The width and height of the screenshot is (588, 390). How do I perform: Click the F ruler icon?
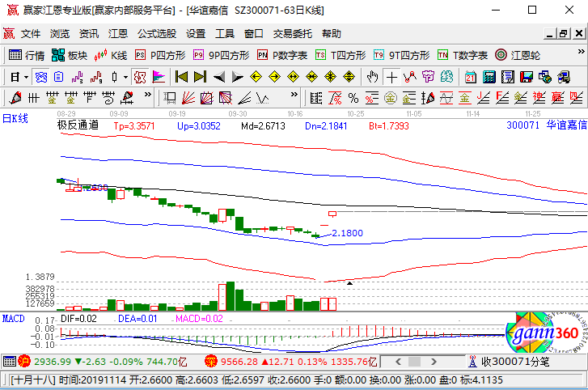[89, 98]
